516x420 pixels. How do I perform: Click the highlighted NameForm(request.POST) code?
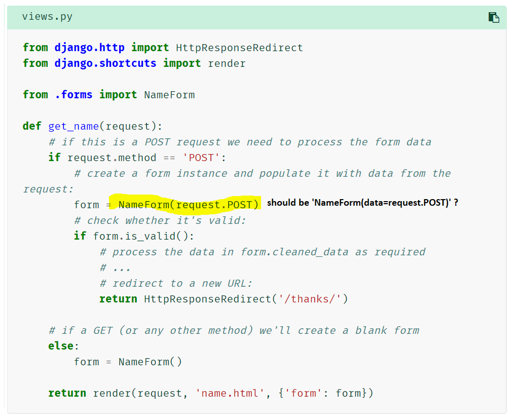[188, 204]
